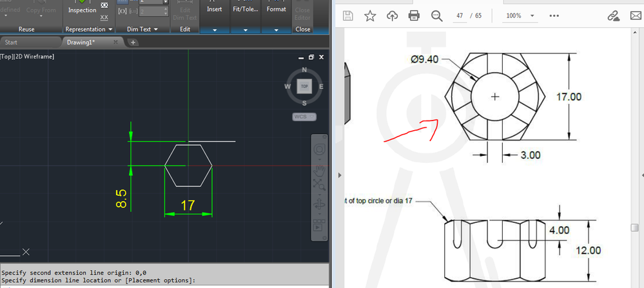Click the Reuse panel label
This screenshot has height=288, width=644.
[x=26, y=30]
